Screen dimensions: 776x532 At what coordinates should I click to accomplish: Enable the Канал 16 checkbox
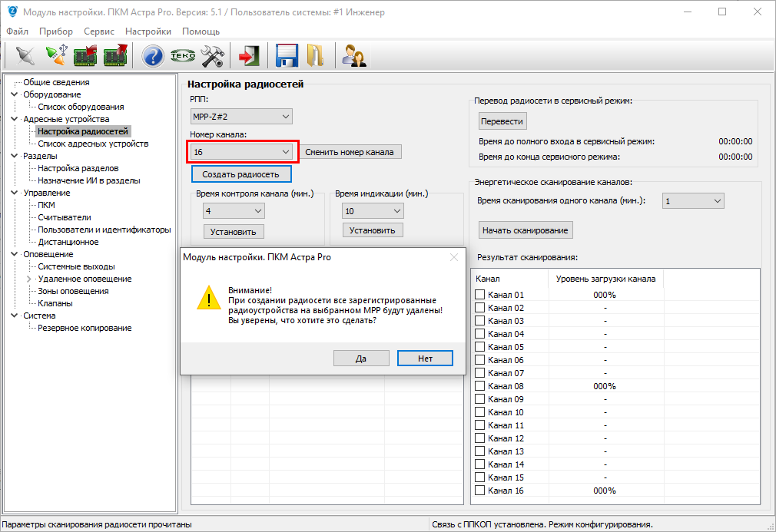click(480, 491)
